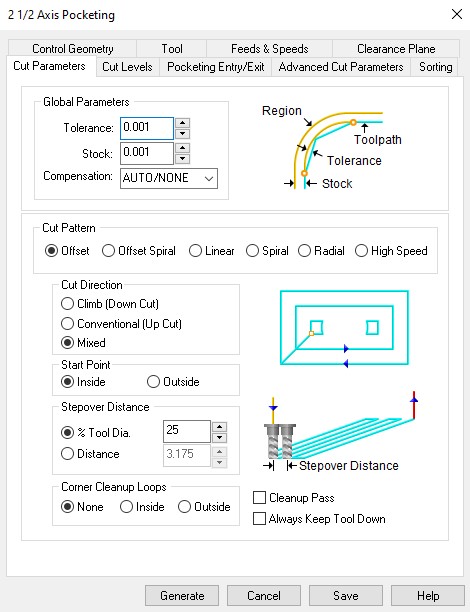The height and width of the screenshot is (612, 470).
Task: Select % Tool Dia. stepover option
Action: [x=96, y=432]
